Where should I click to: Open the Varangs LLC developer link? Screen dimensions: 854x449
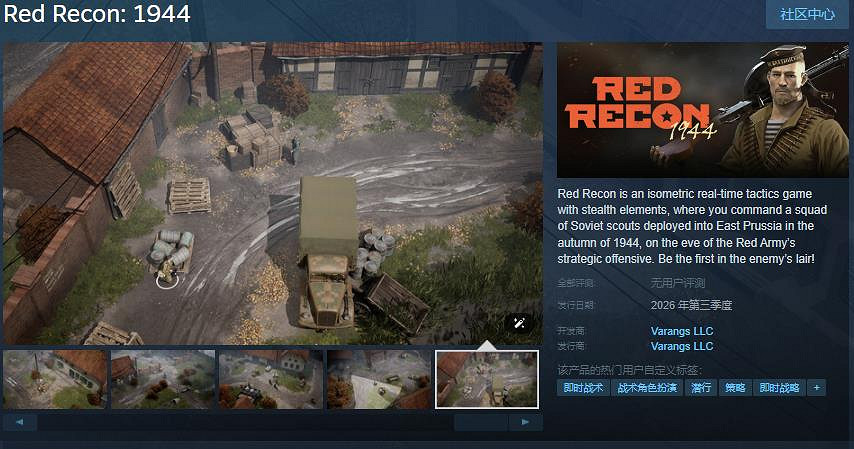681,331
